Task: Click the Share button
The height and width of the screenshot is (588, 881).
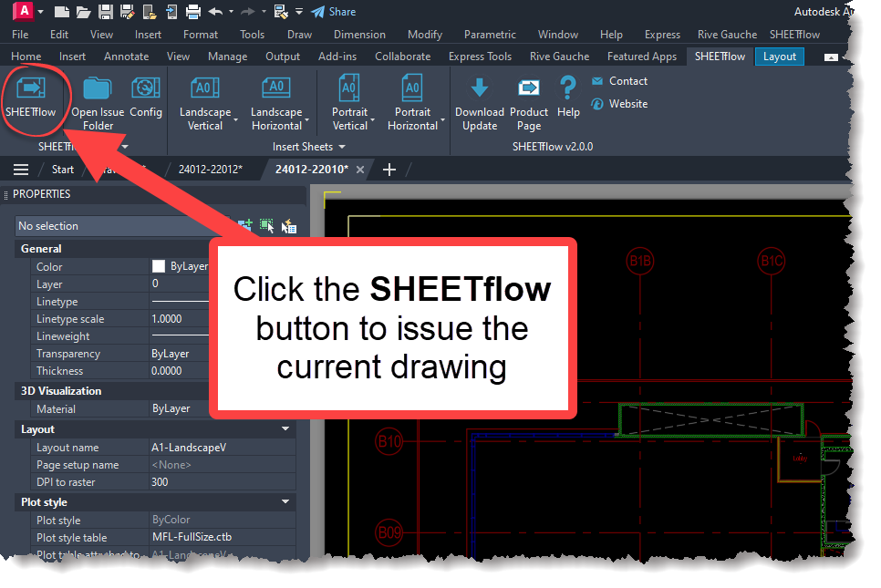Action: click(x=334, y=12)
